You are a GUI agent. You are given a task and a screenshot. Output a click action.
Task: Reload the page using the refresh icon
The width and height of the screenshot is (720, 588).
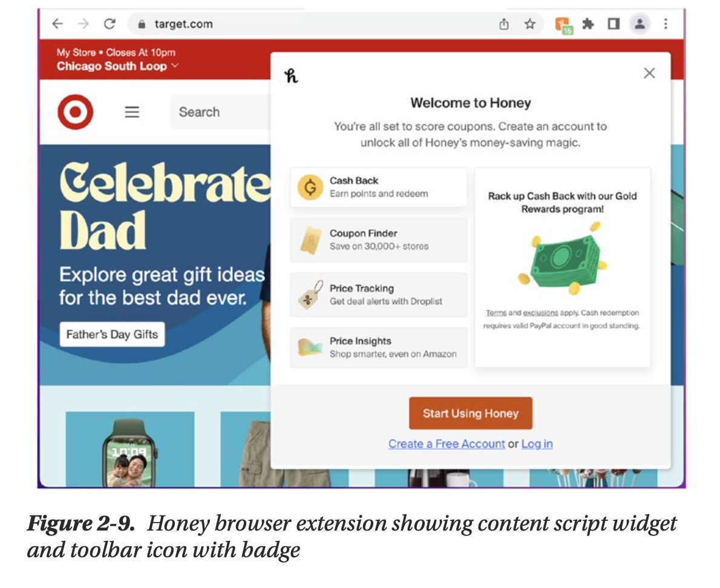click(110, 24)
